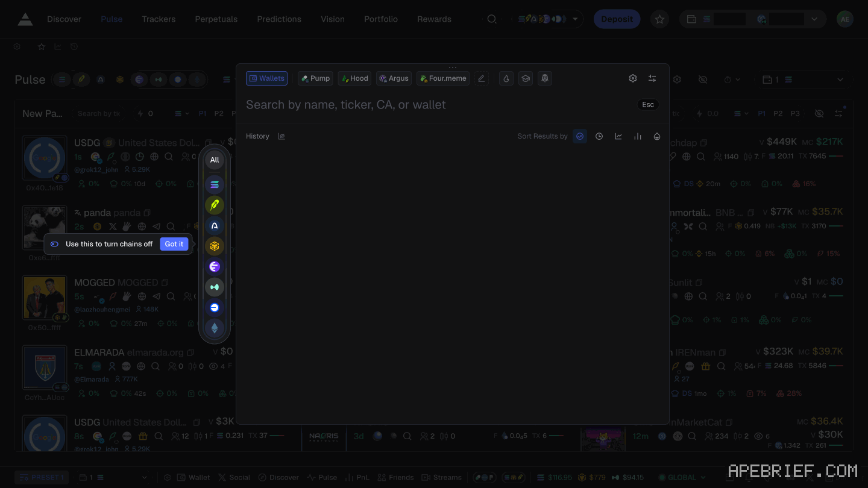This screenshot has width=868, height=488.
Task: Open search filter sliders icon
Action: coord(652,78)
